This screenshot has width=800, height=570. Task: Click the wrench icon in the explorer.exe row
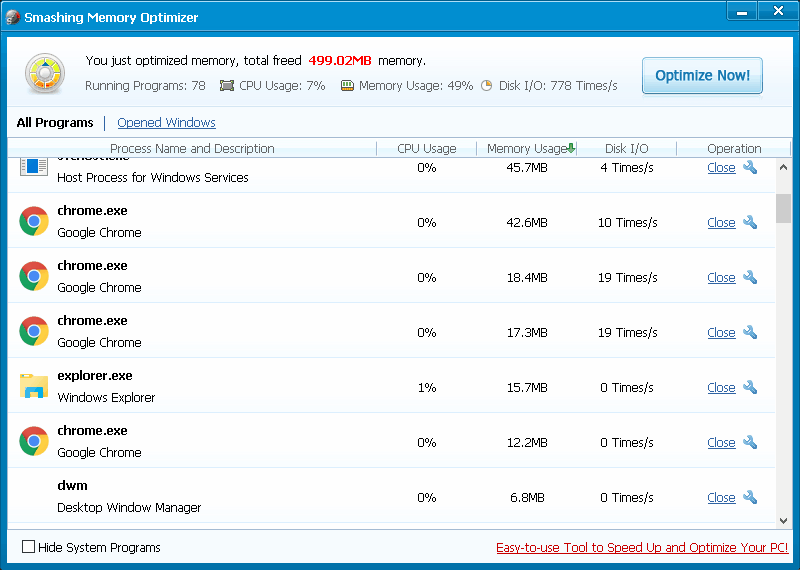click(x=749, y=388)
